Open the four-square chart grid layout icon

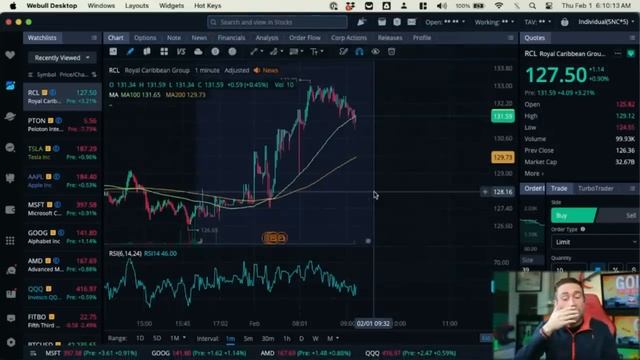164,51
